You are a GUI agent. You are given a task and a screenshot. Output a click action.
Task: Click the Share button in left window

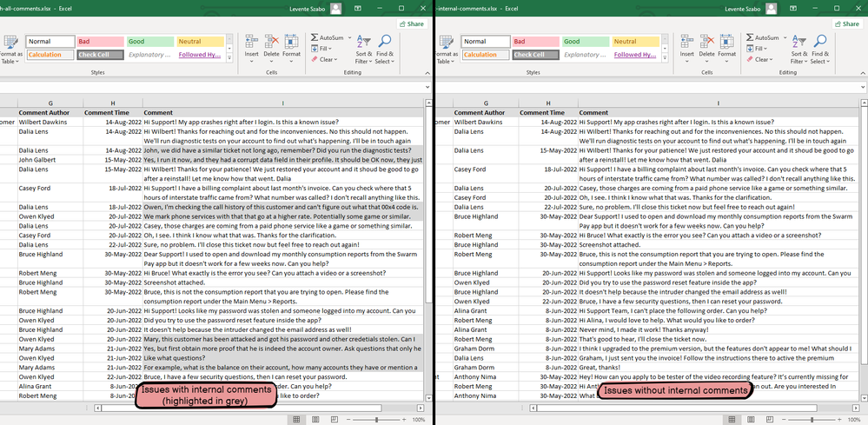(x=411, y=24)
